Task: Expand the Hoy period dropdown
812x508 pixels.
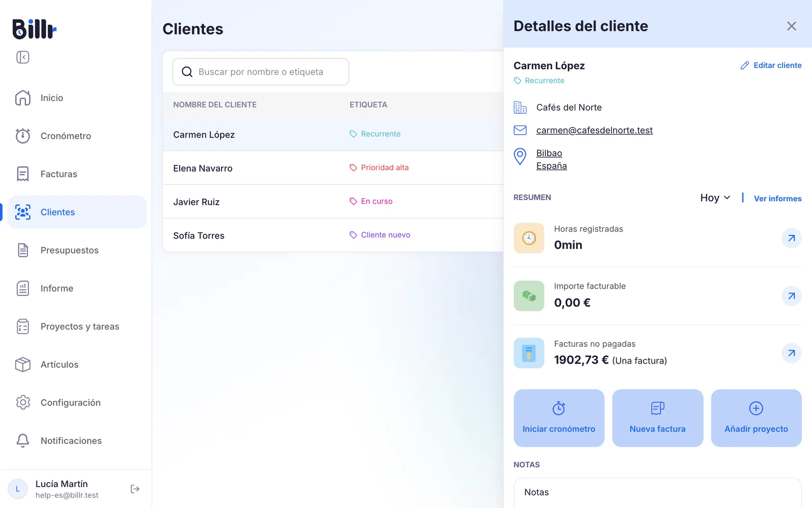Action: (715, 198)
